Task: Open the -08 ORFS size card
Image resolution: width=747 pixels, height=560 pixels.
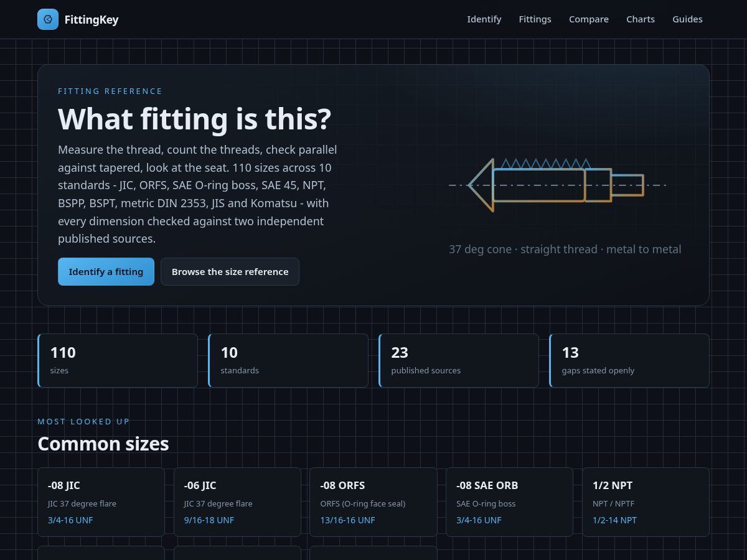Action: (374, 502)
